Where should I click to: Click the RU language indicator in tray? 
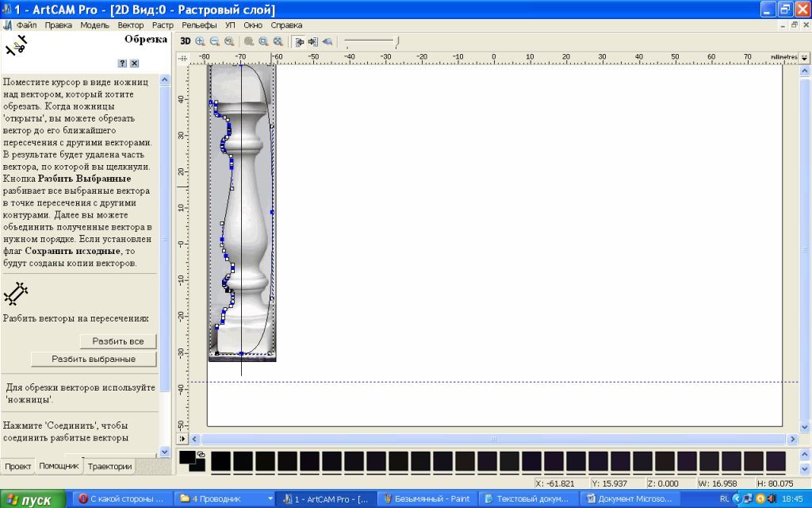coord(724,498)
